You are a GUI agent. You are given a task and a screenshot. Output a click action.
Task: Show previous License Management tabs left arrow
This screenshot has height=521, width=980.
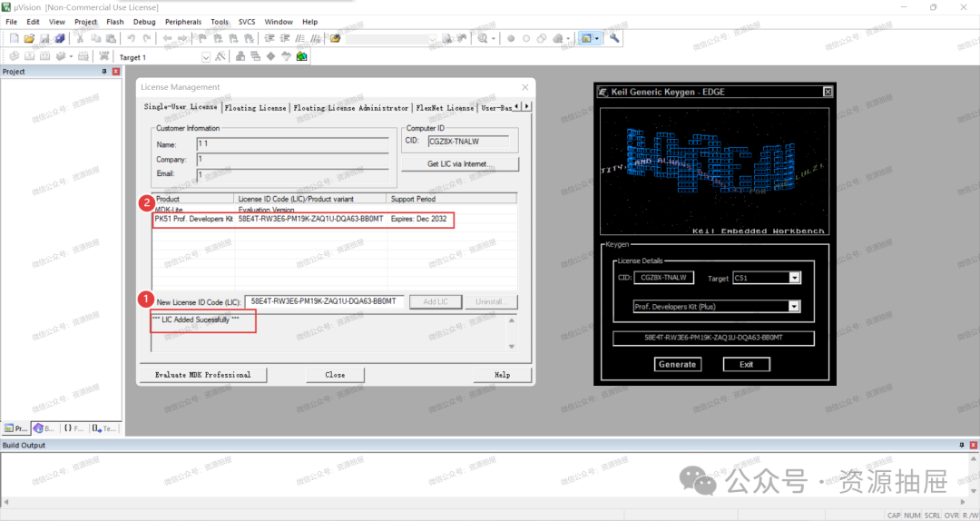pyautogui.click(x=517, y=107)
